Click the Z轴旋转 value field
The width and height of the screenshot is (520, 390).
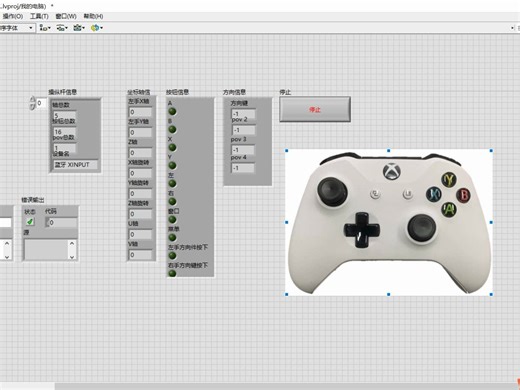click(x=140, y=214)
